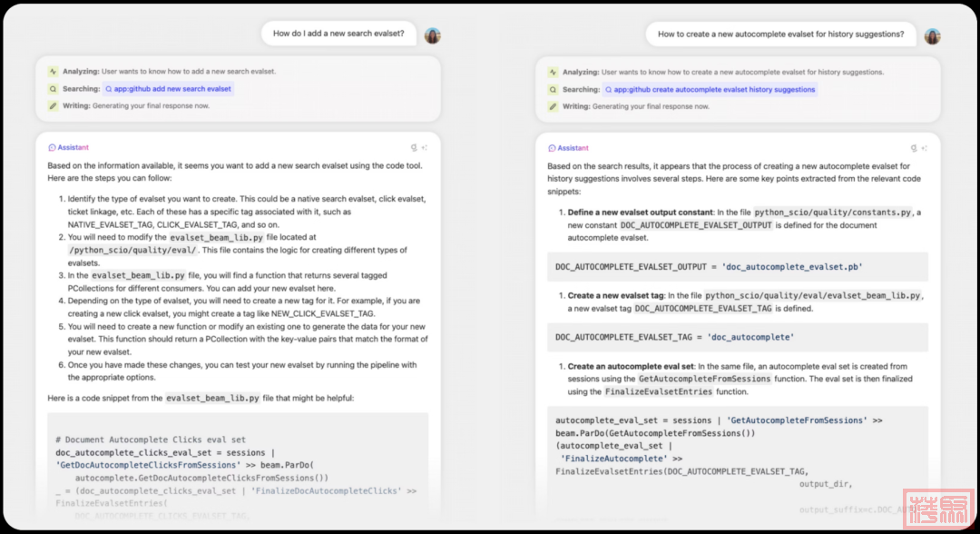Click the feedback icon left of the sparkle in the right response

click(913, 148)
